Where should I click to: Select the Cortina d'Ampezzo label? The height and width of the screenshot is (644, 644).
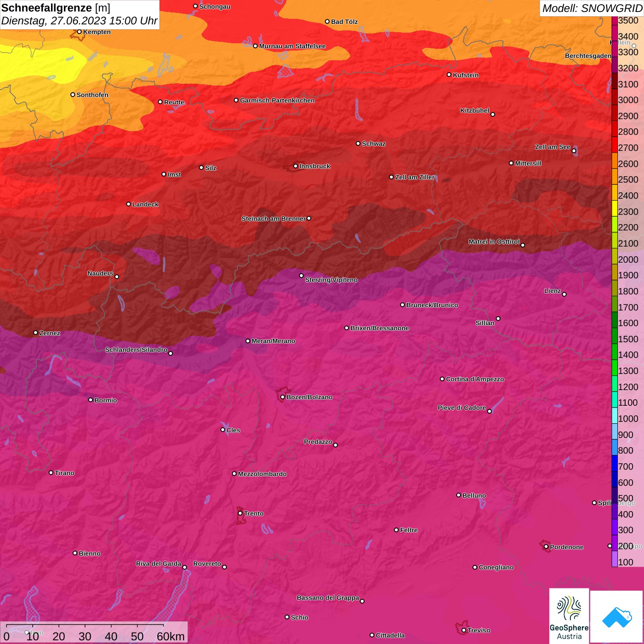(475, 379)
